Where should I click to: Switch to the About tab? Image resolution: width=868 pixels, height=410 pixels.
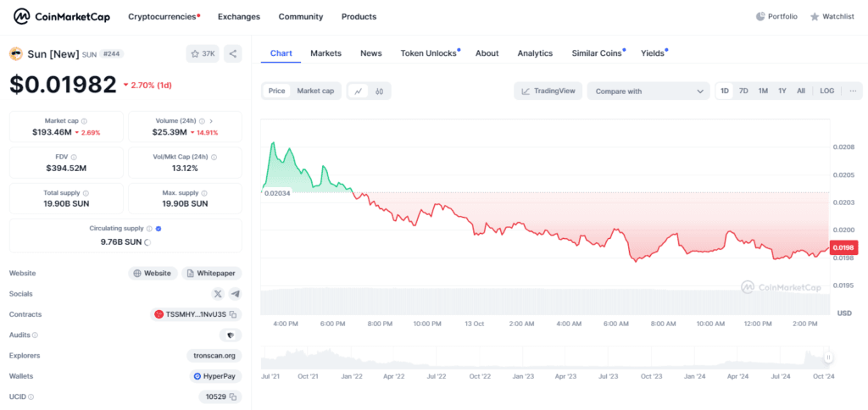pos(487,53)
